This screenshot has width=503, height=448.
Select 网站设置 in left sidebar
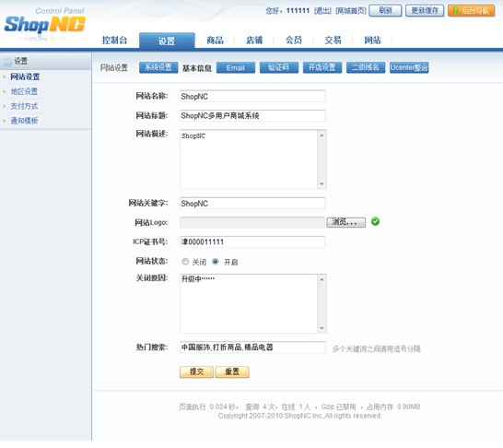point(25,77)
